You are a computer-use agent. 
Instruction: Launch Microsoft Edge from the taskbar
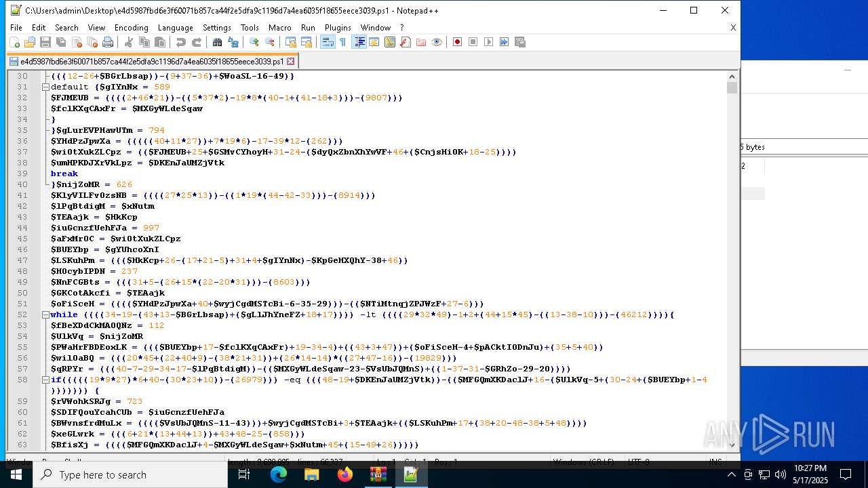pos(279,474)
